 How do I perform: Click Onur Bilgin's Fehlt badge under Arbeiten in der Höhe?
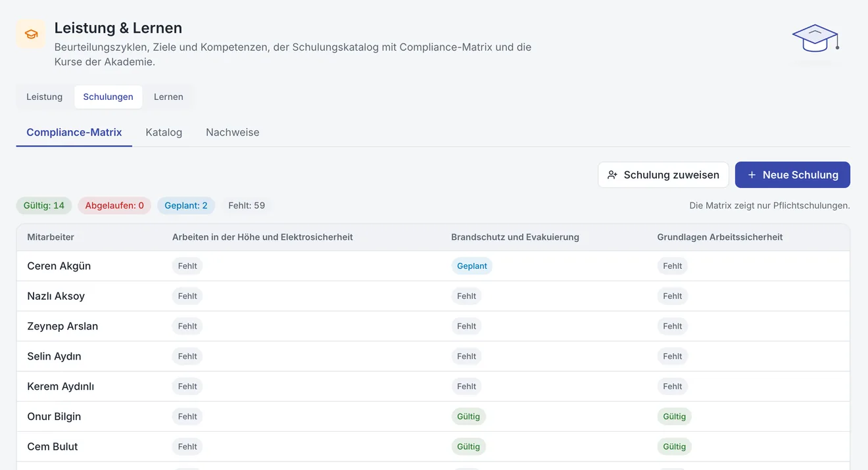click(187, 417)
